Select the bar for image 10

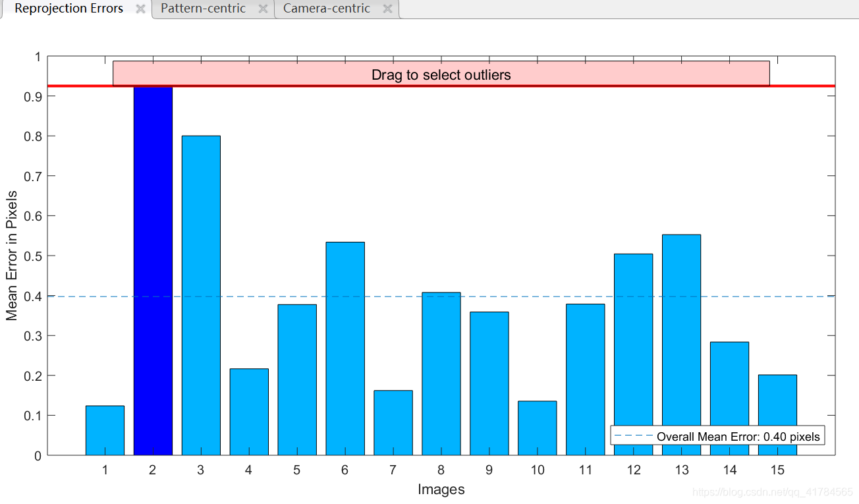click(538, 428)
